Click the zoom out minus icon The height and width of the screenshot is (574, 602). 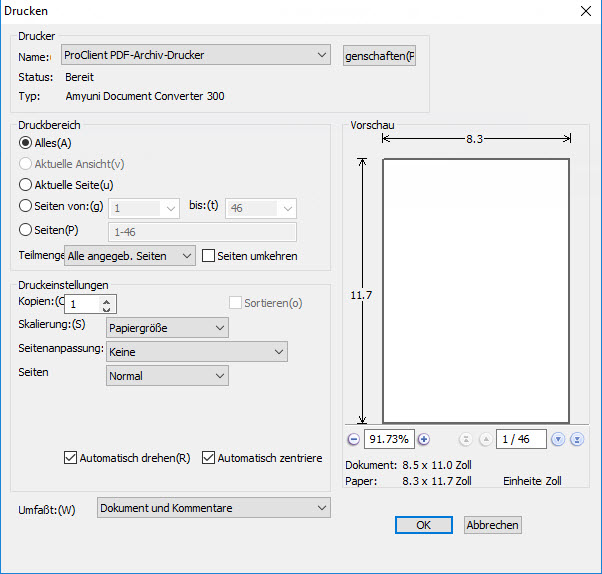click(354, 439)
